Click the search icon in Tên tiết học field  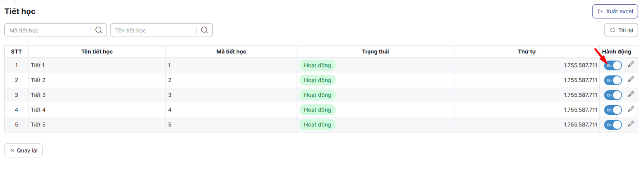click(x=204, y=30)
